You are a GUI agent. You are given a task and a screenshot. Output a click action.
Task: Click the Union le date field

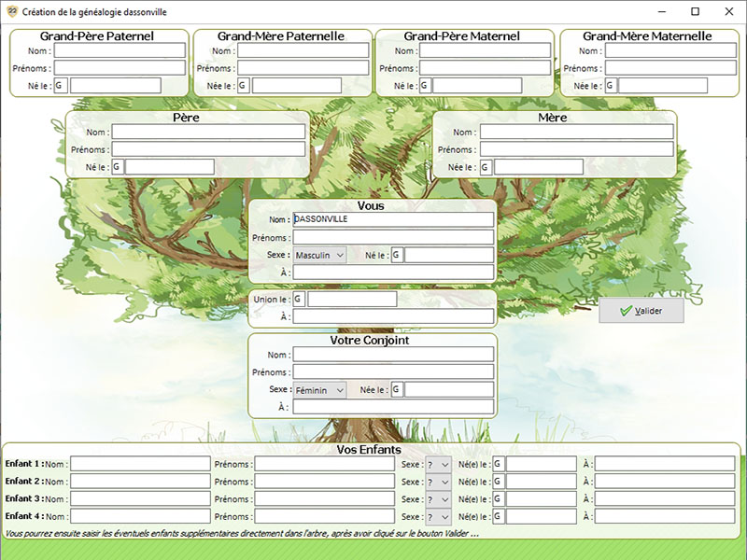click(352, 300)
